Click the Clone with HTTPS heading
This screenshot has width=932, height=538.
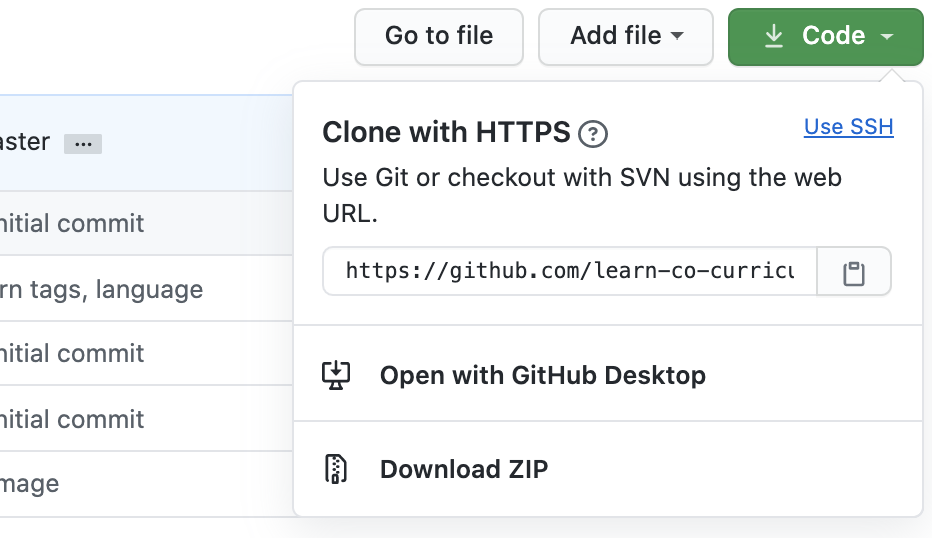[x=446, y=132]
